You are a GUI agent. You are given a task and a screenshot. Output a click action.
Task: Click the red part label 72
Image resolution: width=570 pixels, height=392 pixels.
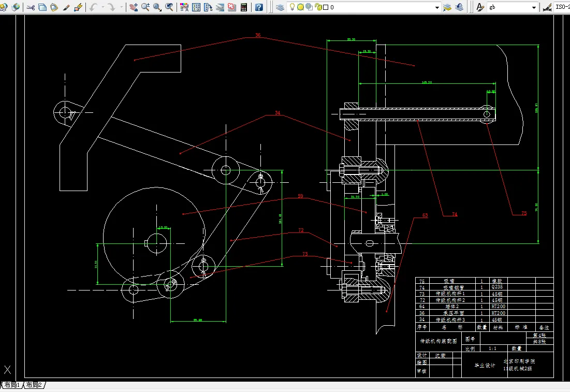(301, 230)
